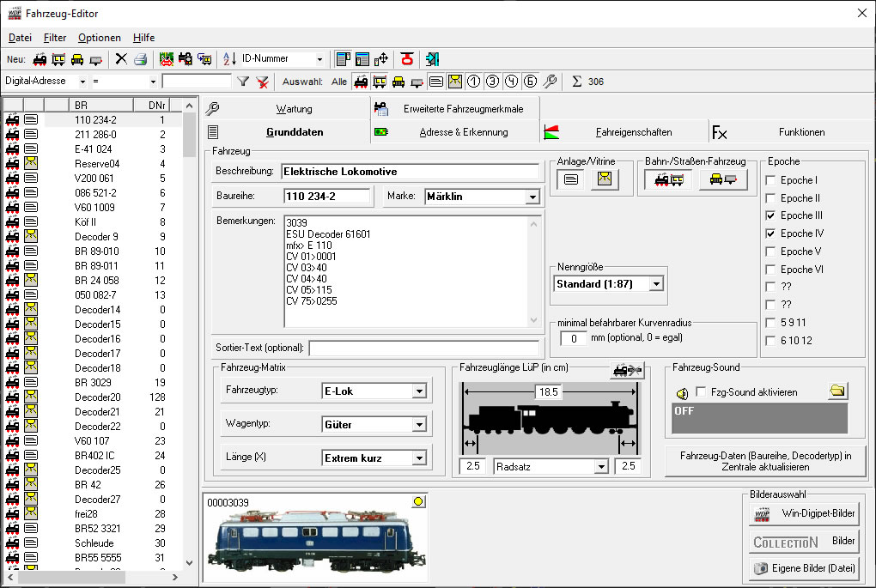Viewport: 876px width, 588px height.
Task: Click the new locomotive icon after Neu
Action: (x=40, y=59)
